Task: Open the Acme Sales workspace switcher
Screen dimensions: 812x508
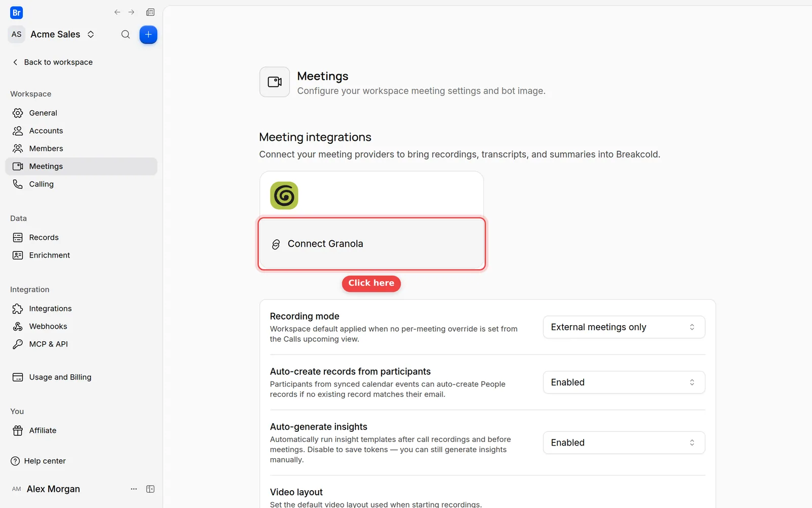Action: point(62,35)
